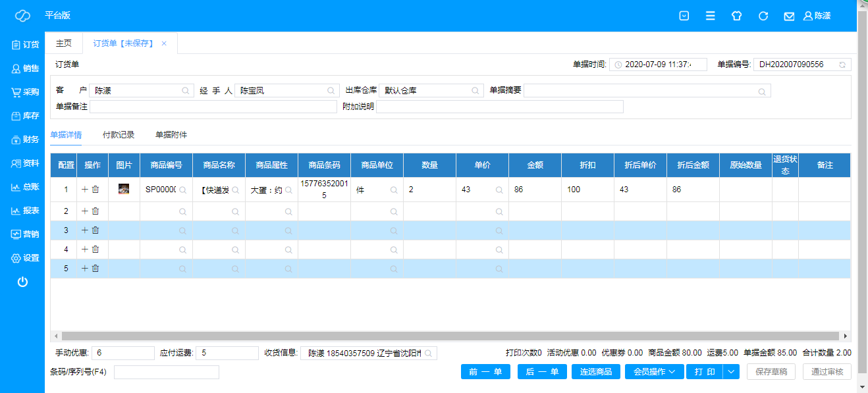Expand the 会员操作 dropdown

(x=654, y=372)
